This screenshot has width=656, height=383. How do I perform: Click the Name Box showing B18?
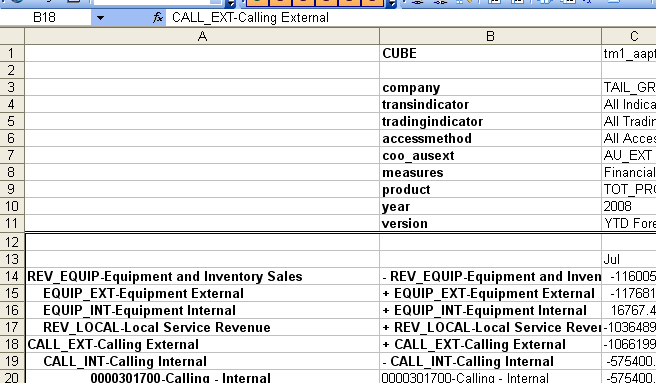point(45,18)
